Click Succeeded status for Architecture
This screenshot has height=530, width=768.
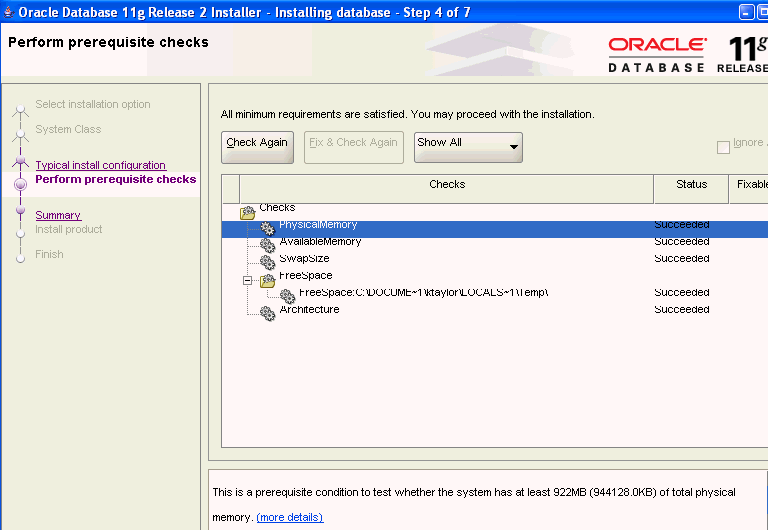682,310
